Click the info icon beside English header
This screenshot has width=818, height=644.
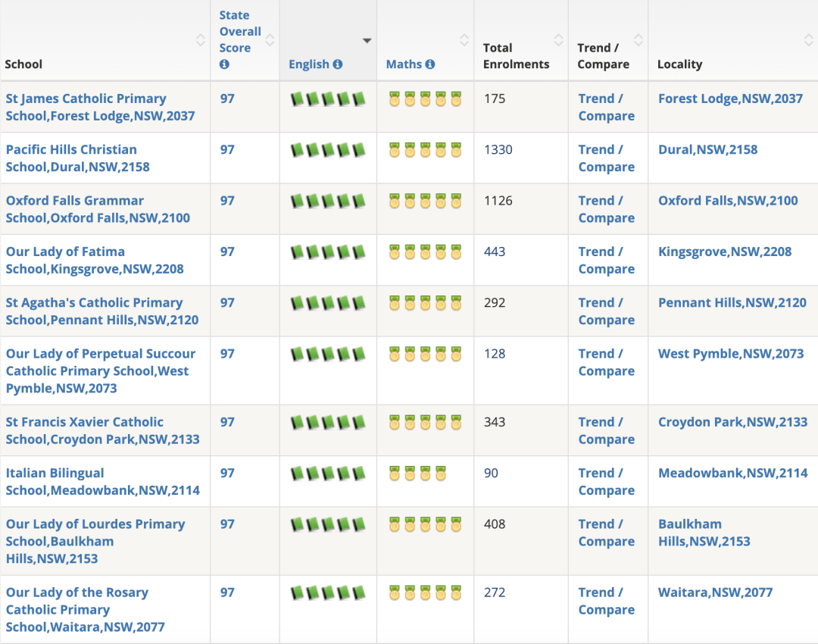(338, 64)
